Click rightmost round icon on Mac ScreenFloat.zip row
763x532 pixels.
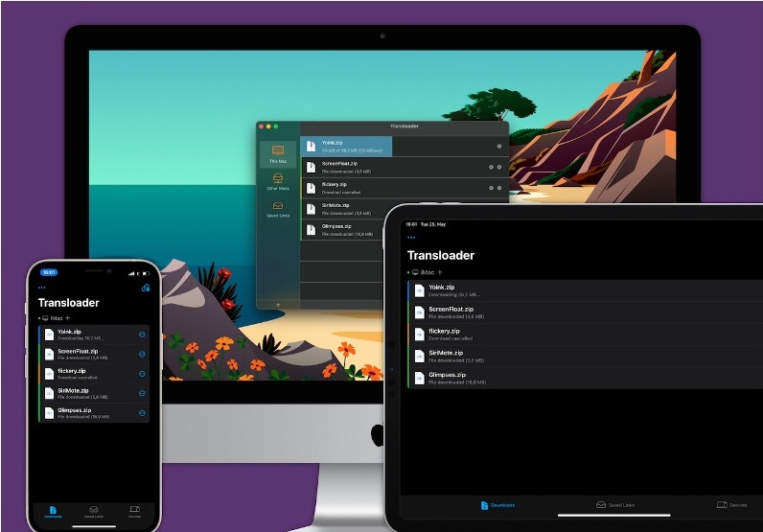[x=499, y=167]
